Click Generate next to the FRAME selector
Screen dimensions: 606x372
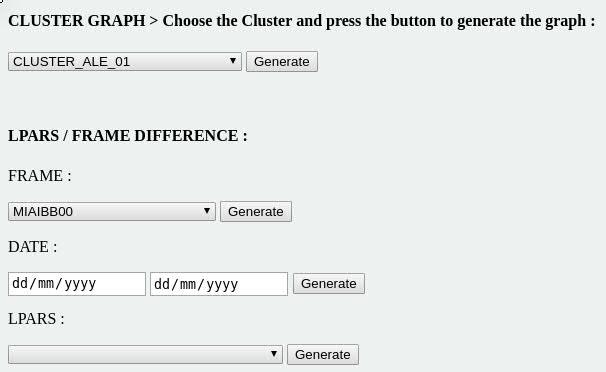(x=256, y=212)
